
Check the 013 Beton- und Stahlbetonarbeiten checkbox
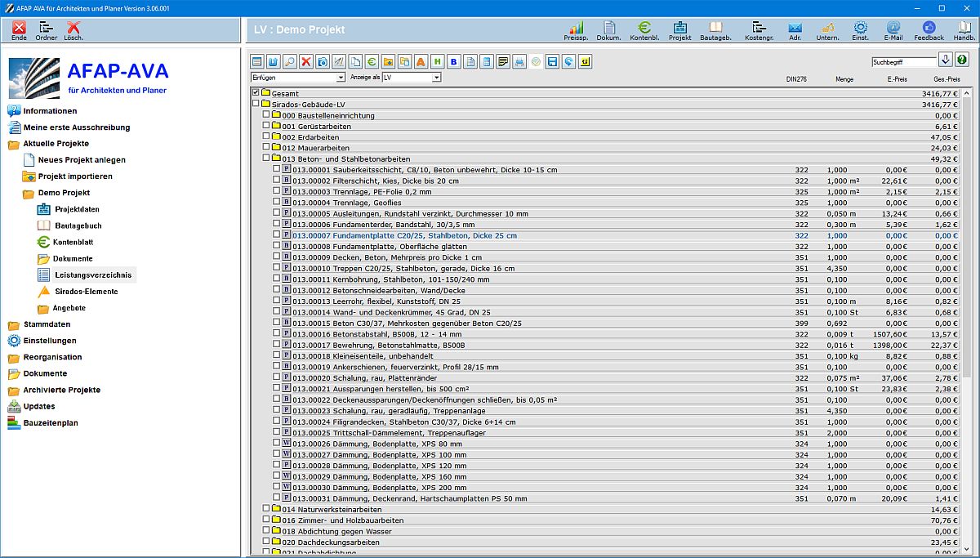click(x=265, y=158)
